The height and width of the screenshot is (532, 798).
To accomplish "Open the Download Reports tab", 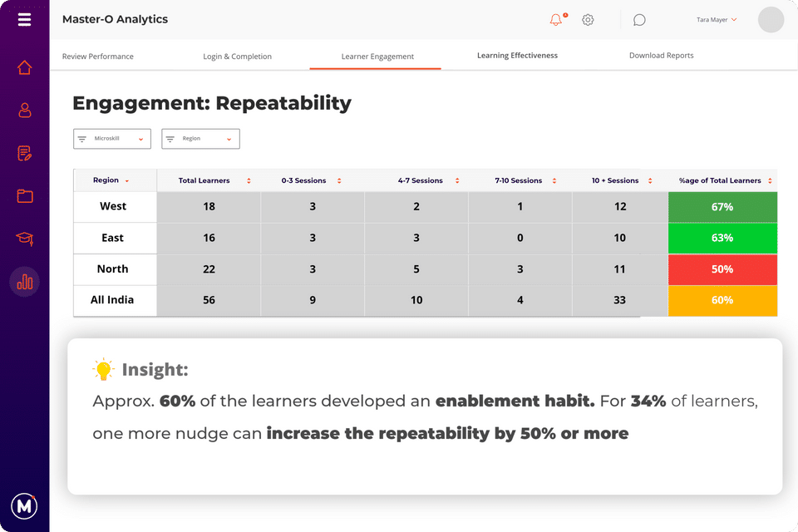I will click(661, 56).
